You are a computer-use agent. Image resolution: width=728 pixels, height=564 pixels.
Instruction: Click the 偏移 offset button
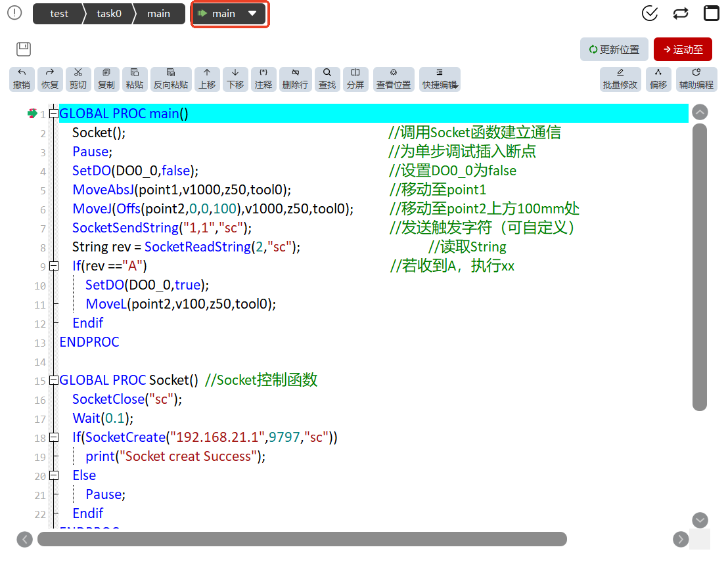pos(658,79)
